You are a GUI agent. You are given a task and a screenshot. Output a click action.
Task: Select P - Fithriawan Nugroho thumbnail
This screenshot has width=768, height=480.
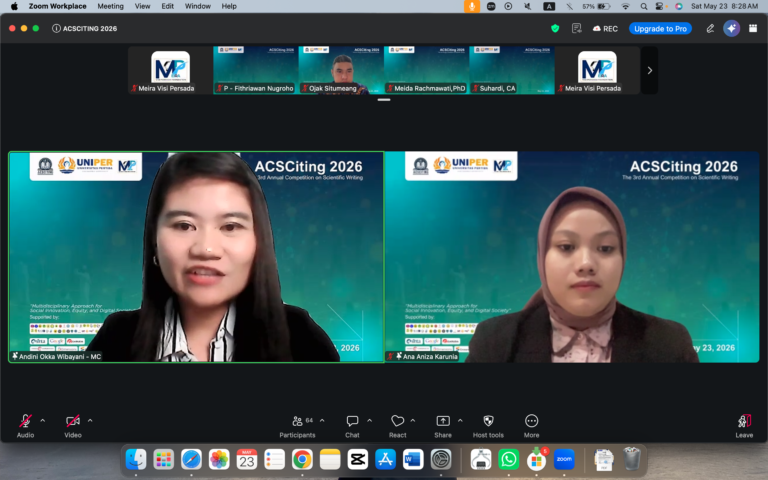(x=256, y=70)
